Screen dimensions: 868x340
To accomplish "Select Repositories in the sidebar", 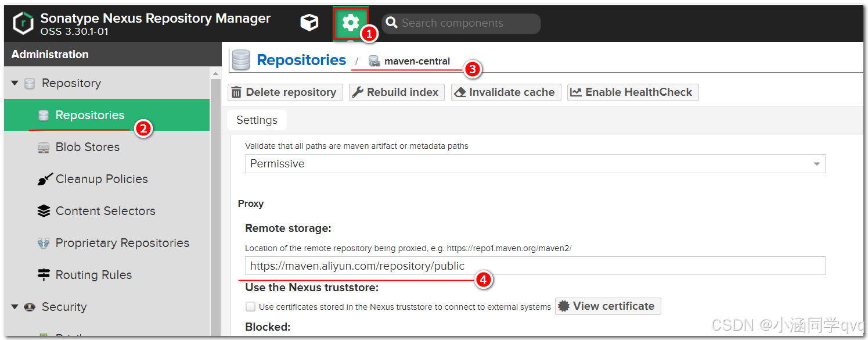I will click(x=107, y=115).
